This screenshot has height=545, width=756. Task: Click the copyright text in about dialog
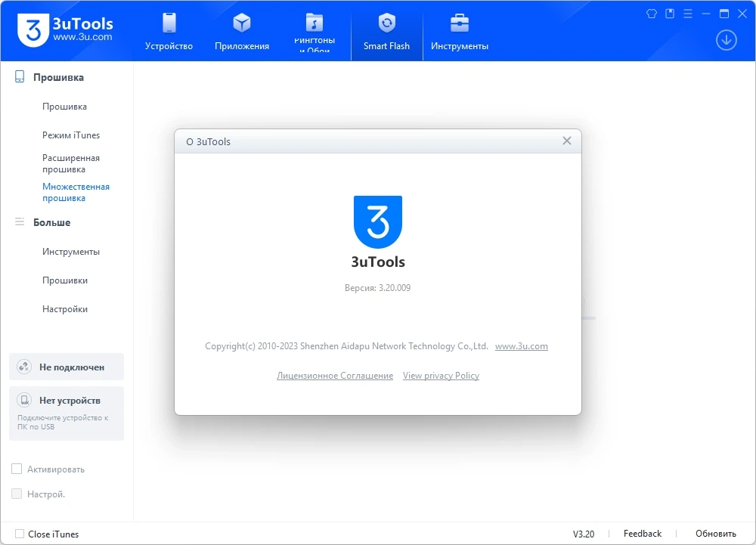tap(346, 346)
